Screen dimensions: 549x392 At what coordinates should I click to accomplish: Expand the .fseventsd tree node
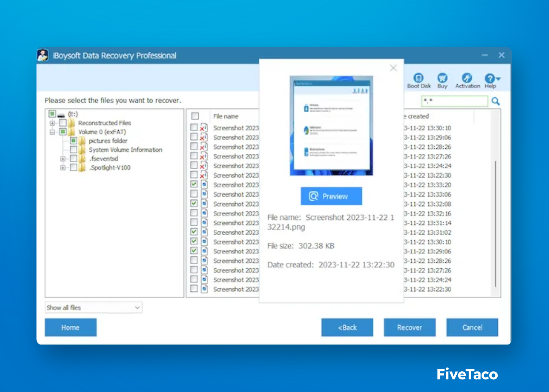tap(63, 159)
